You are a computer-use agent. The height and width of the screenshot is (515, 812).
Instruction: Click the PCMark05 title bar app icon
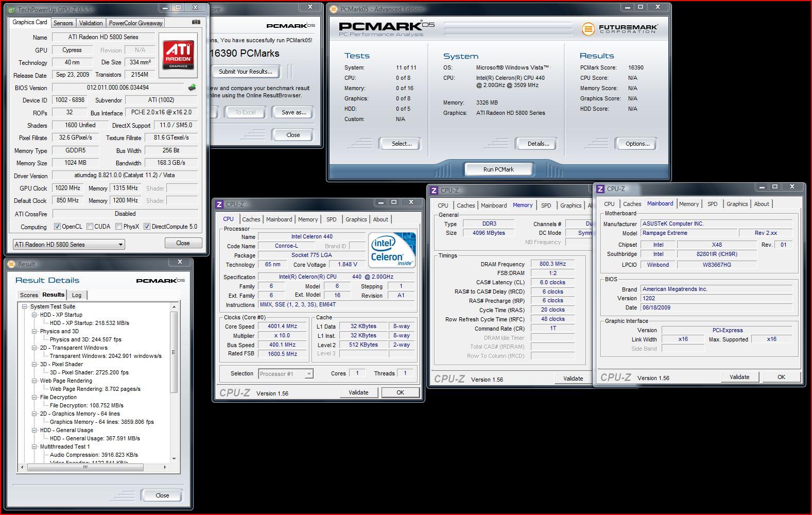coord(333,9)
